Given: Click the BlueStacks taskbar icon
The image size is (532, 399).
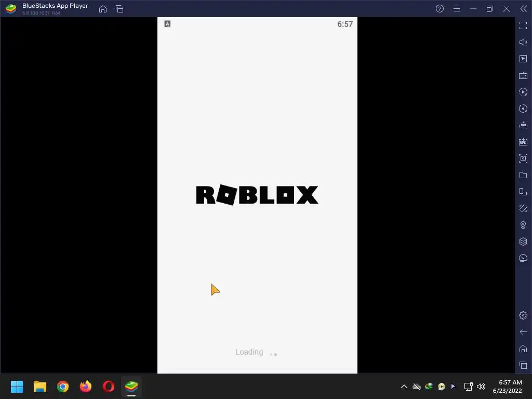Looking at the screenshot, I should click(131, 387).
